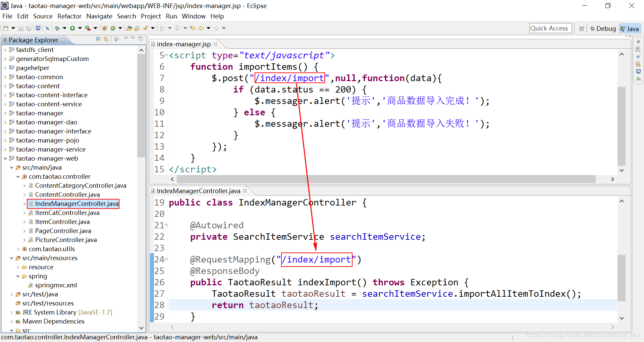Collapse All in Package Explorer
Viewport: 644px width, 342px height.
[x=98, y=39]
